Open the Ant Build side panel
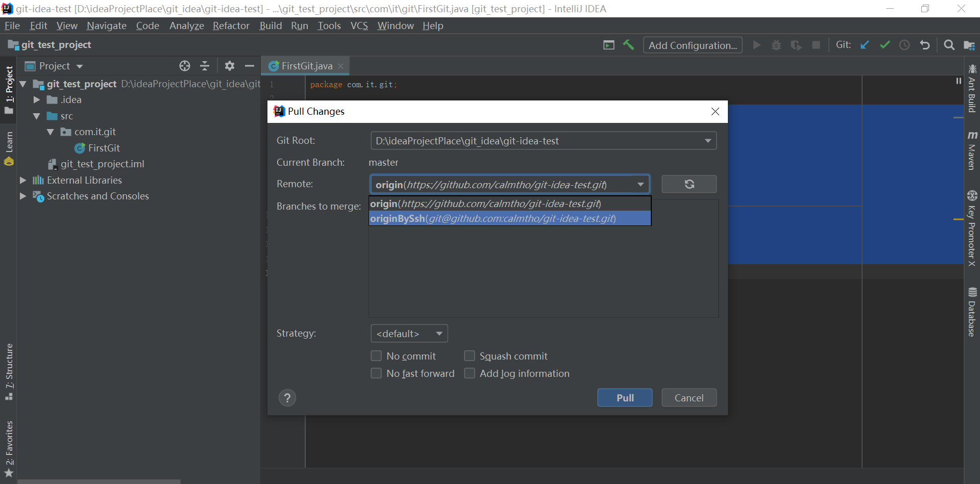Viewport: 980px width, 484px height. (x=972, y=88)
